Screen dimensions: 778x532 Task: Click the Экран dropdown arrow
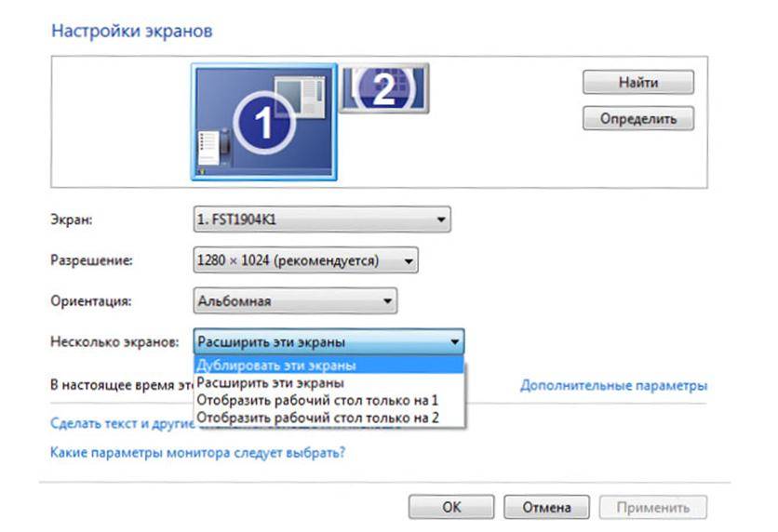(441, 220)
